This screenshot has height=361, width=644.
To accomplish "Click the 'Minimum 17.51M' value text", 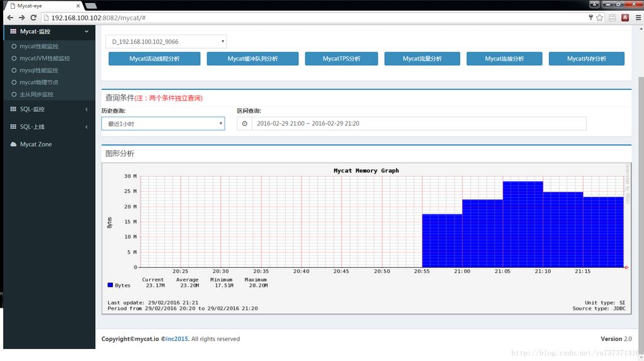I will pos(222,282).
